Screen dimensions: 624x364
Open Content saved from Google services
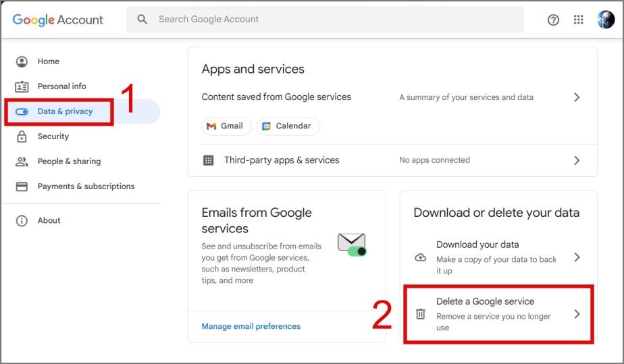tap(392, 97)
